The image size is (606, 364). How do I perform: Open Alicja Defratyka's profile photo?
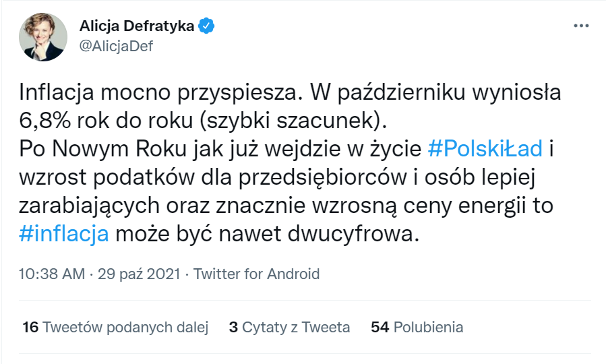44,36
